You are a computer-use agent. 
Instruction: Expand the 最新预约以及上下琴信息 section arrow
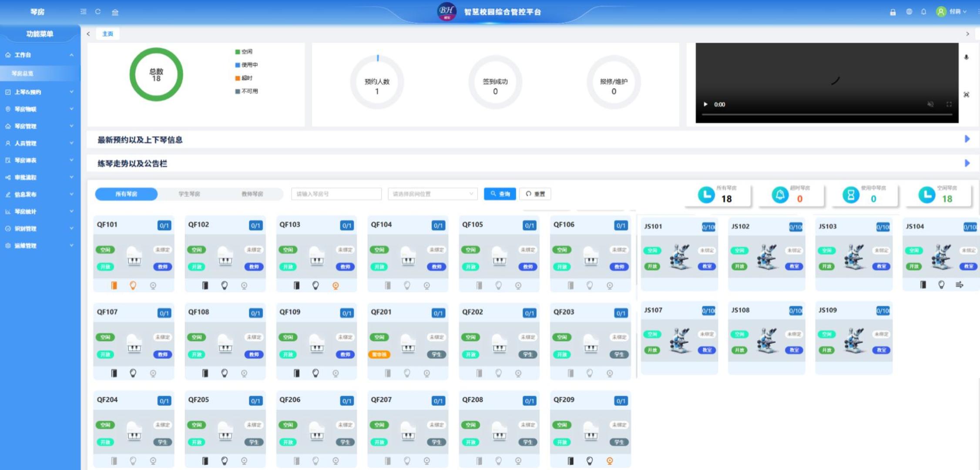point(967,139)
